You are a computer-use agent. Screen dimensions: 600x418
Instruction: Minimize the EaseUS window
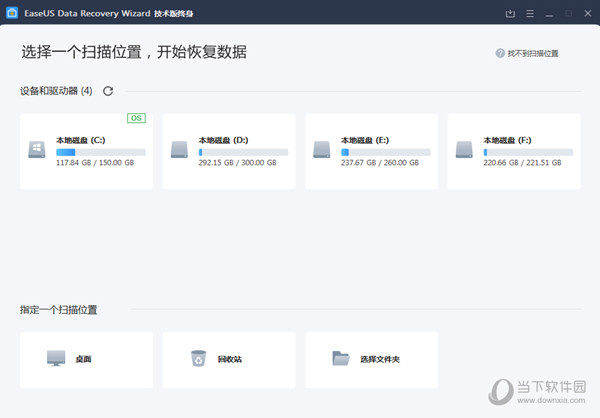pyautogui.click(x=549, y=14)
